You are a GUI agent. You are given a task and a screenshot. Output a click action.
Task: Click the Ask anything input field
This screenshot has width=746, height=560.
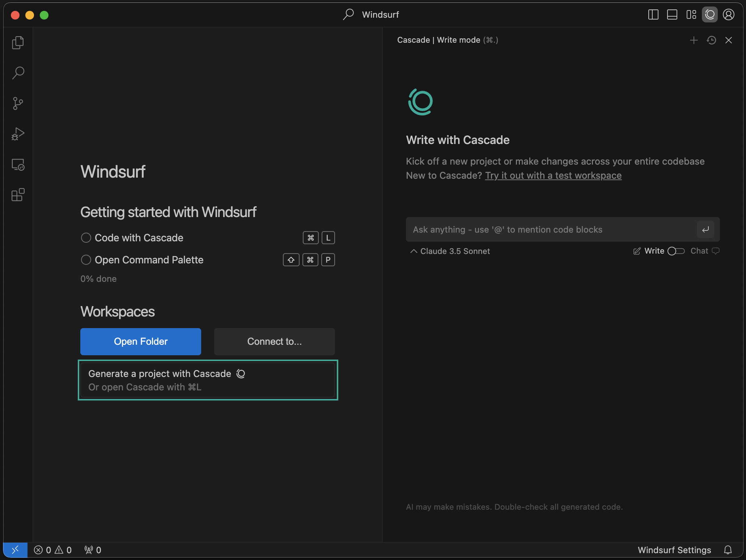click(x=550, y=230)
